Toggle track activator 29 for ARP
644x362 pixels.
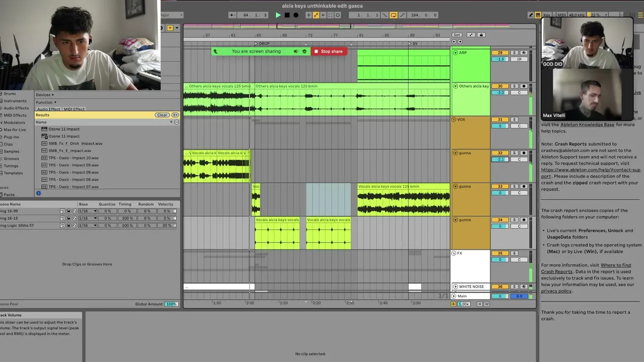500,53
